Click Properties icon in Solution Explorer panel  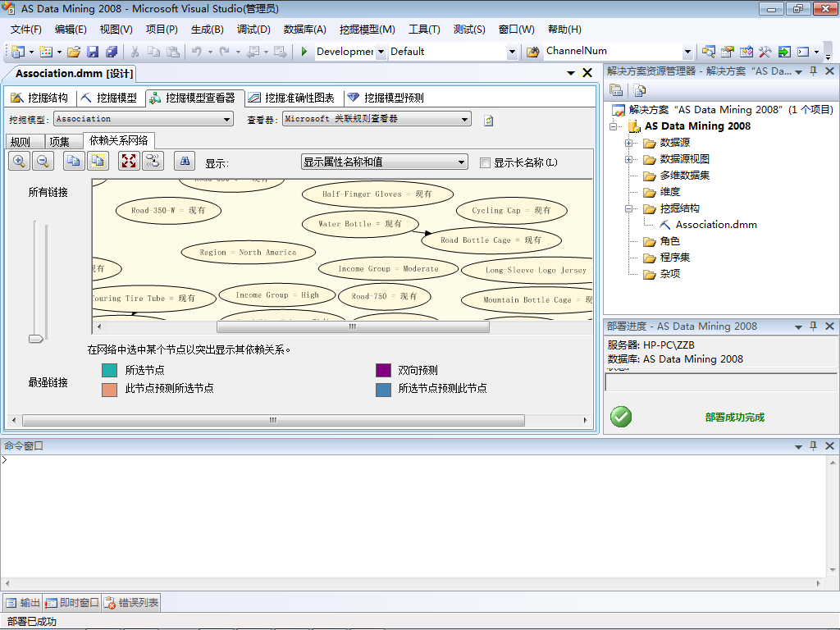[x=616, y=90]
